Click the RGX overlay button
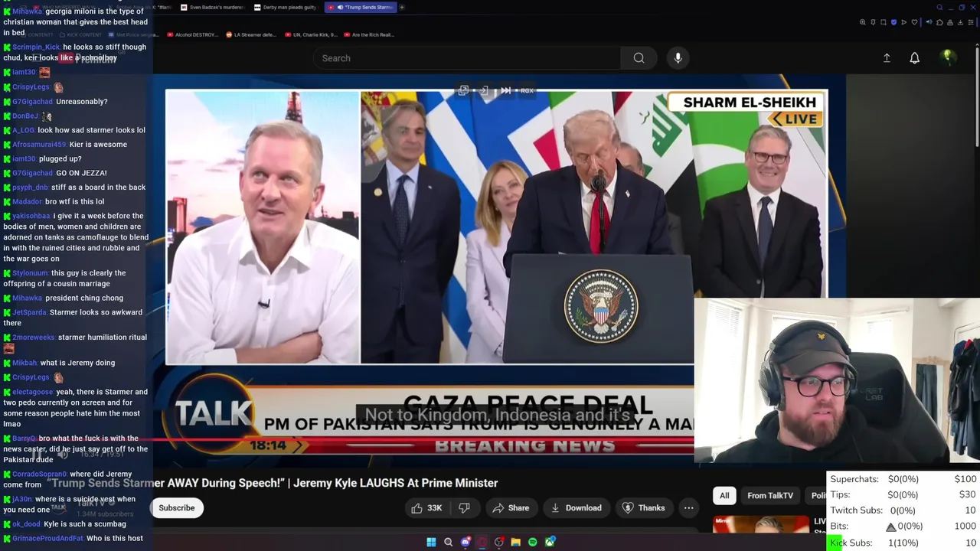 click(527, 90)
